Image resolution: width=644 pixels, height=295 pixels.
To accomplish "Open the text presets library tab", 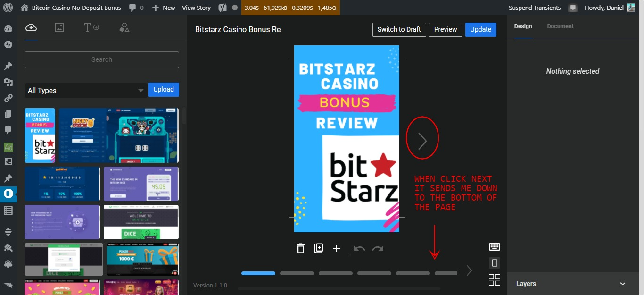I will click(x=91, y=27).
